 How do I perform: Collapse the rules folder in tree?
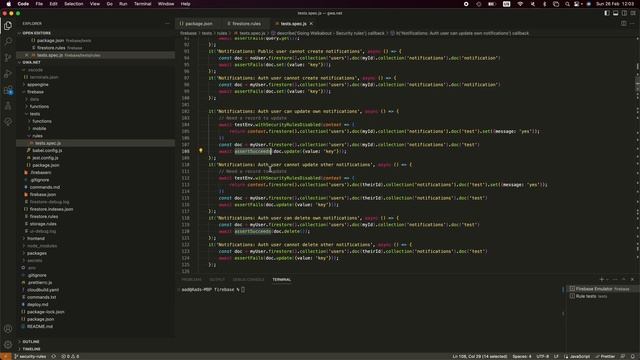click(x=96, y=136)
